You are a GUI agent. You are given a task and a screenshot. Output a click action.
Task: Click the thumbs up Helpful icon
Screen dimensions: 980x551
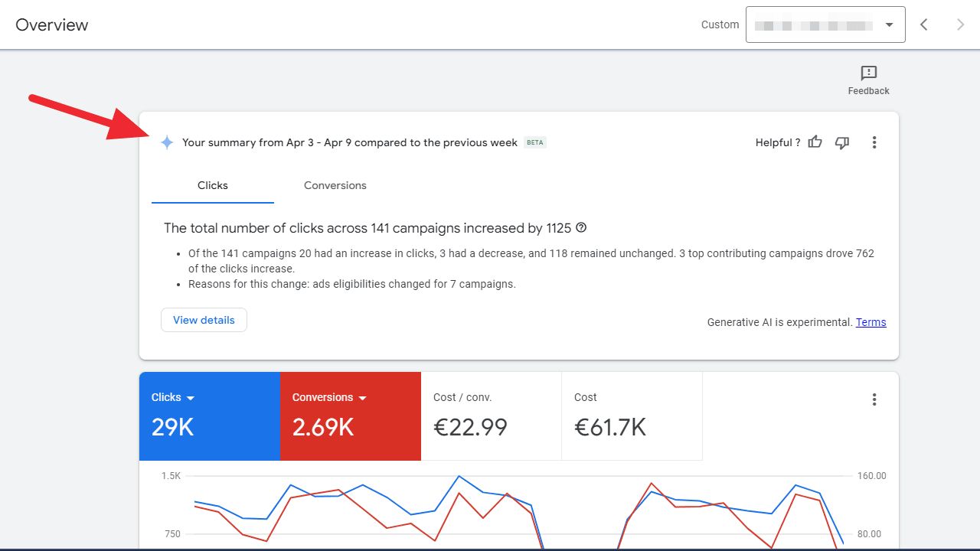pos(815,142)
